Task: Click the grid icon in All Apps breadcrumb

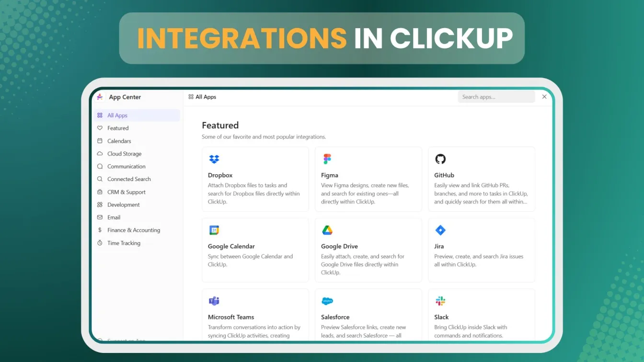Action: 191,97
